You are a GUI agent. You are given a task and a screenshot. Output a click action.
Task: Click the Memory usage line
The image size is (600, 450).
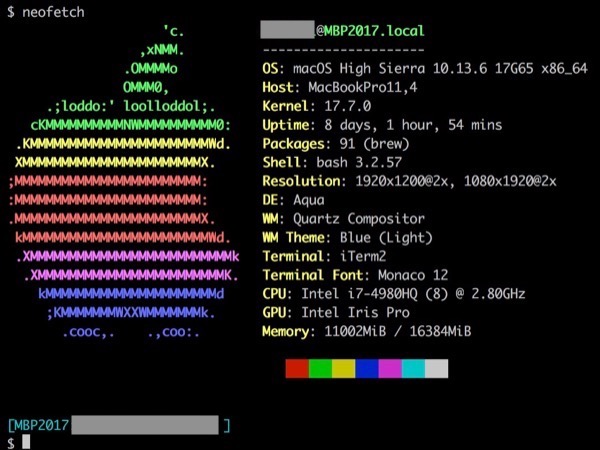coord(366,331)
